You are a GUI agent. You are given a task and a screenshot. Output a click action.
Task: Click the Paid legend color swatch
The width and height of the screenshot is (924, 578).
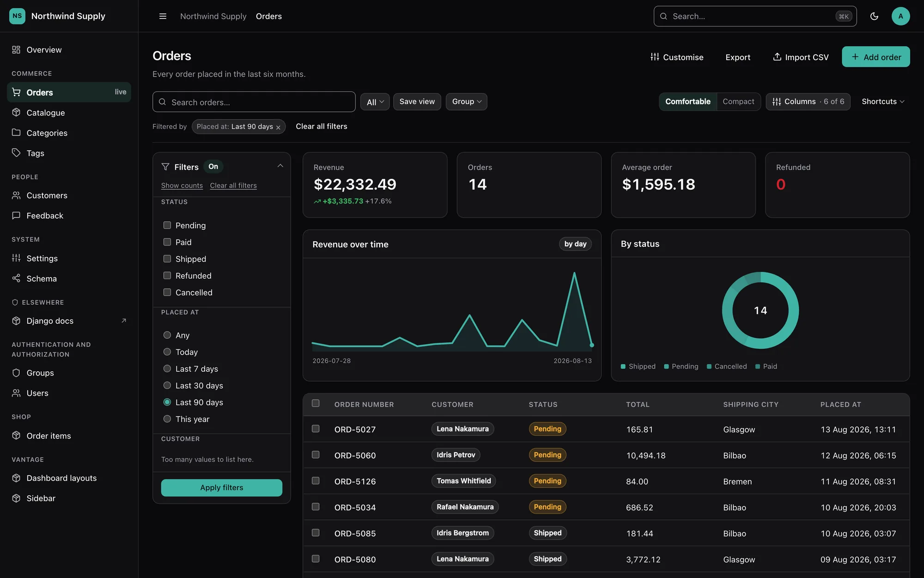758,367
